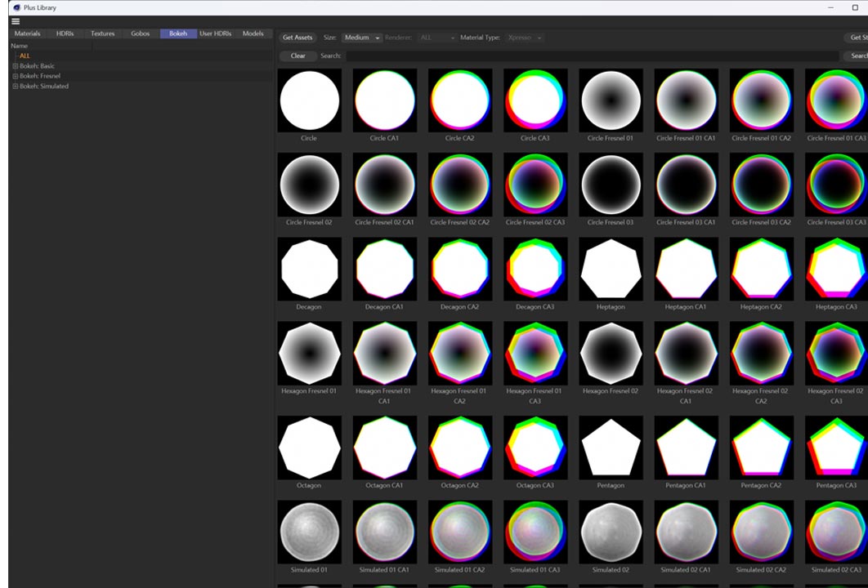Select the Circle bokeh thumbnail

tap(309, 100)
